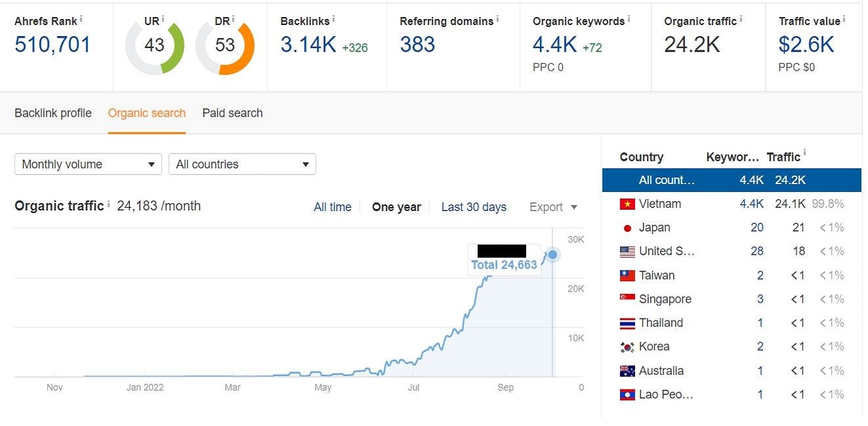Click Vietnam's 4.4K keywords value

pos(752,204)
